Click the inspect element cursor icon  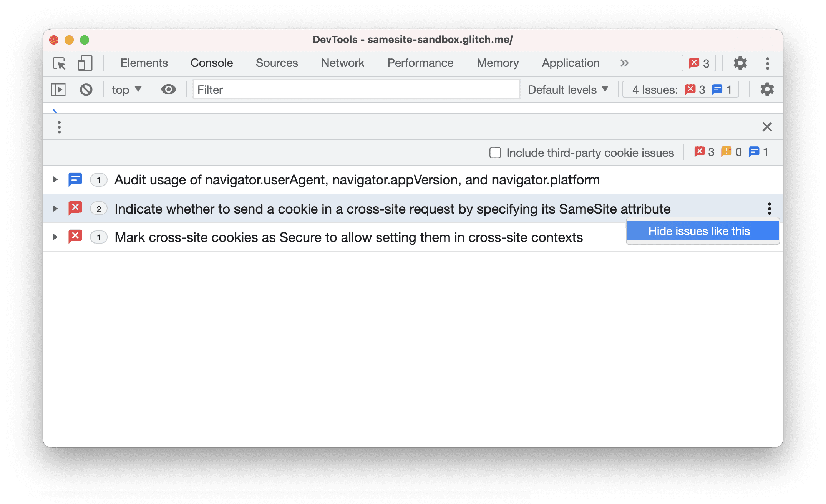click(x=59, y=63)
